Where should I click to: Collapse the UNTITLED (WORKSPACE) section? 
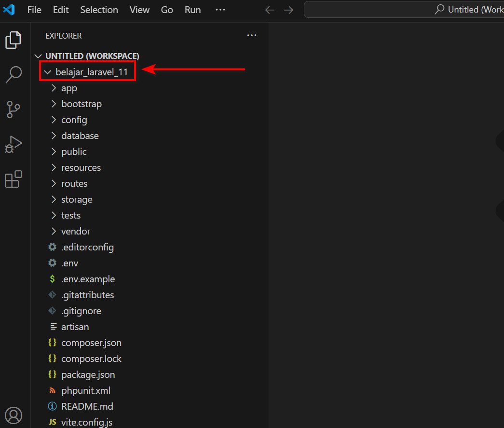(x=38, y=56)
